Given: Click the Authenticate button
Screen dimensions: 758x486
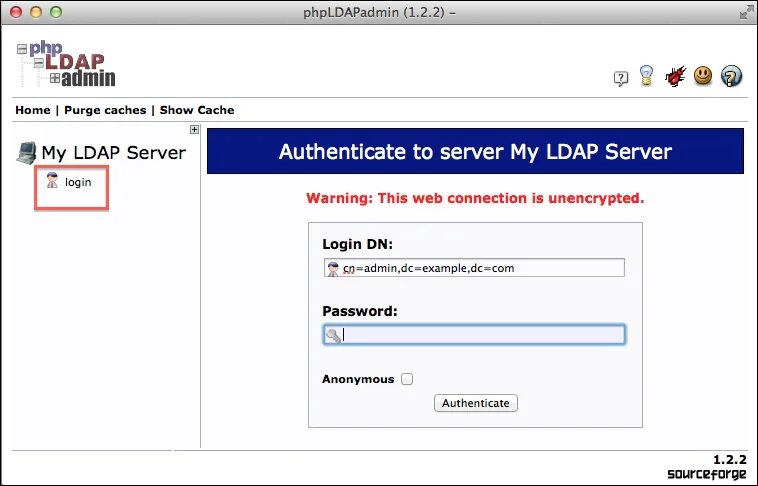Looking at the screenshot, I should 476,403.
